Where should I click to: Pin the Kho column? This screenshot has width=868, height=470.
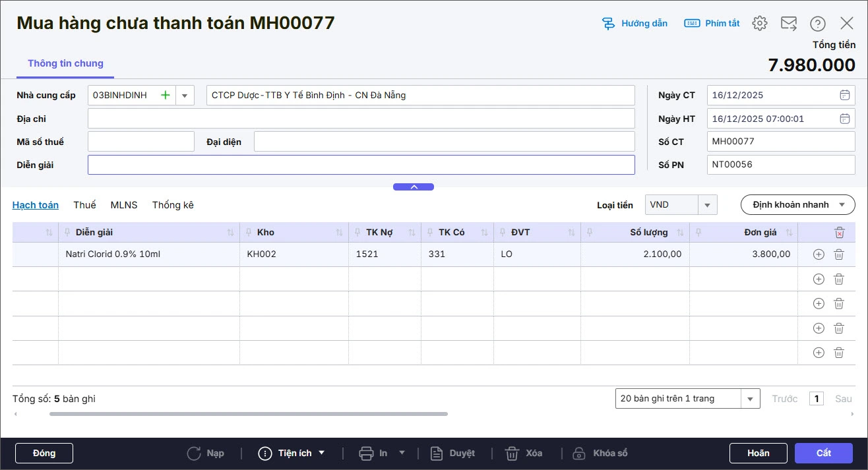click(249, 233)
